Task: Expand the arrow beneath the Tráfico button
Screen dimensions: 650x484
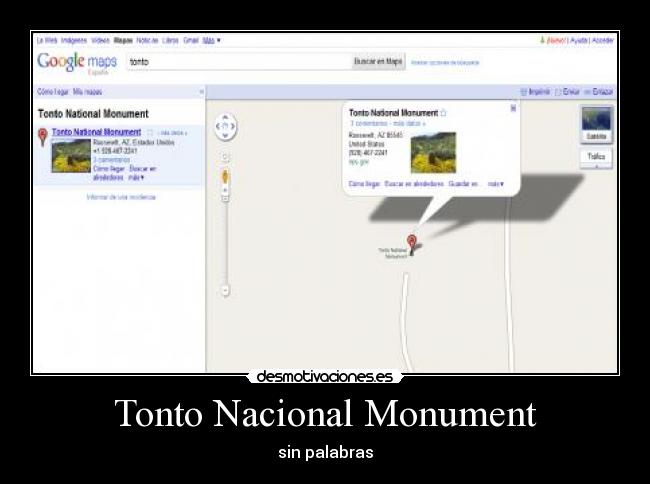Action: pyautogui.click(x=596, y=166)
